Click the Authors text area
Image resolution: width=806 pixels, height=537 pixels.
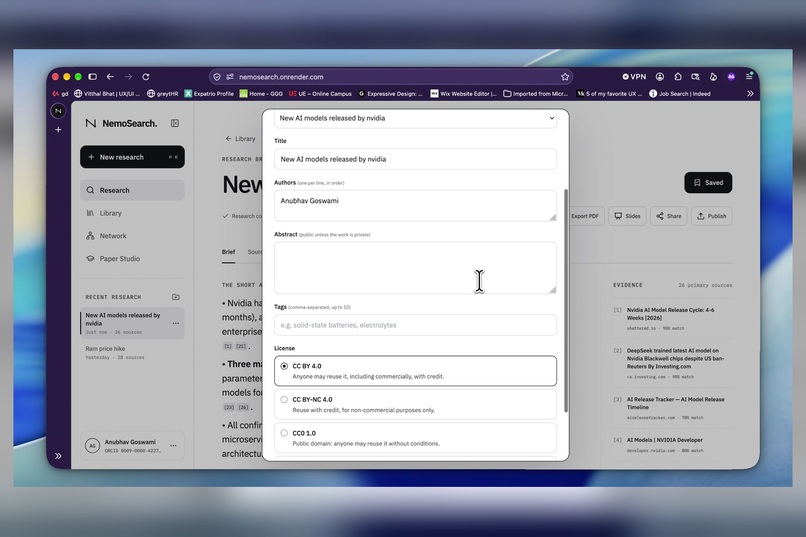[415, 206]
